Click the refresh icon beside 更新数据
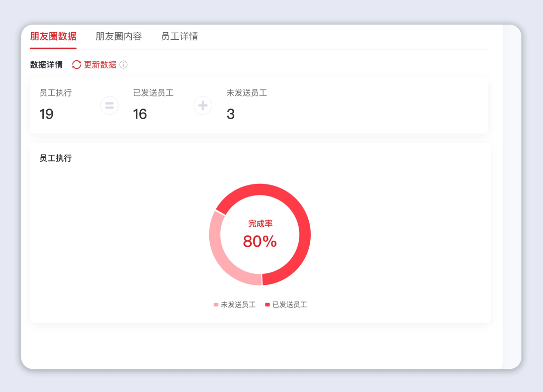 (x=76, y=65)
